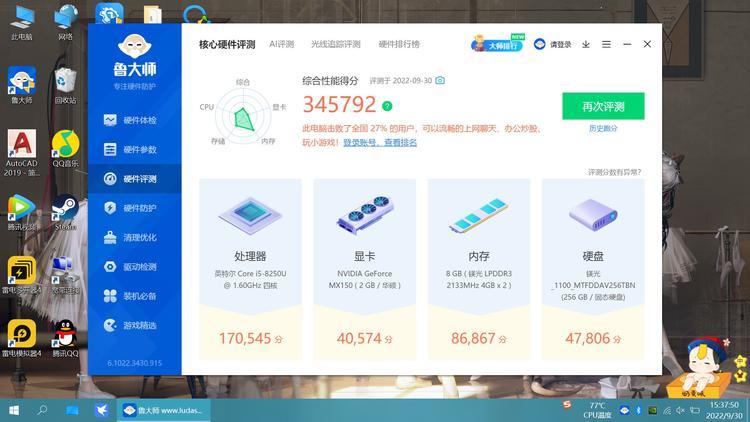Click the 登录账号, 查看排名 link
Viewport: 750px width, 422px height.
tap(380, 143)
